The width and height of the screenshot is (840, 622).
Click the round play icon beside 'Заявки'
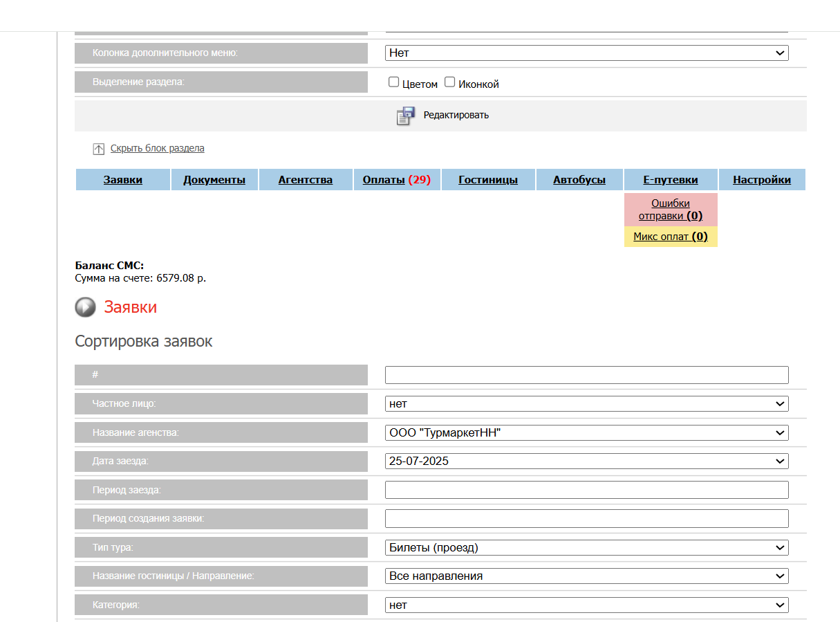click(85, 307)
